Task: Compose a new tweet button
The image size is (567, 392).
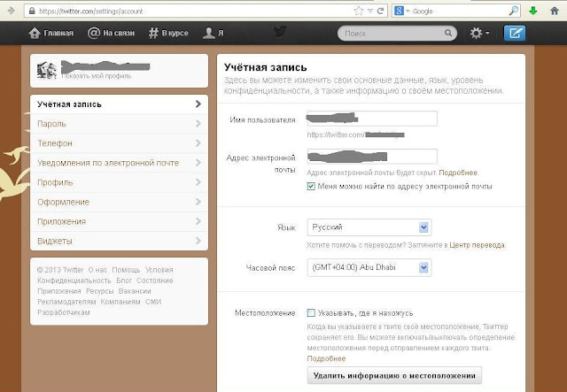Action: (x=515, y=34)
